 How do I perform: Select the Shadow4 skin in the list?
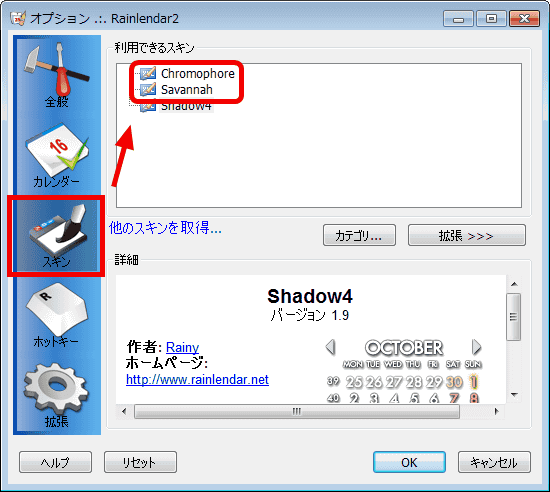pos(186,106)
